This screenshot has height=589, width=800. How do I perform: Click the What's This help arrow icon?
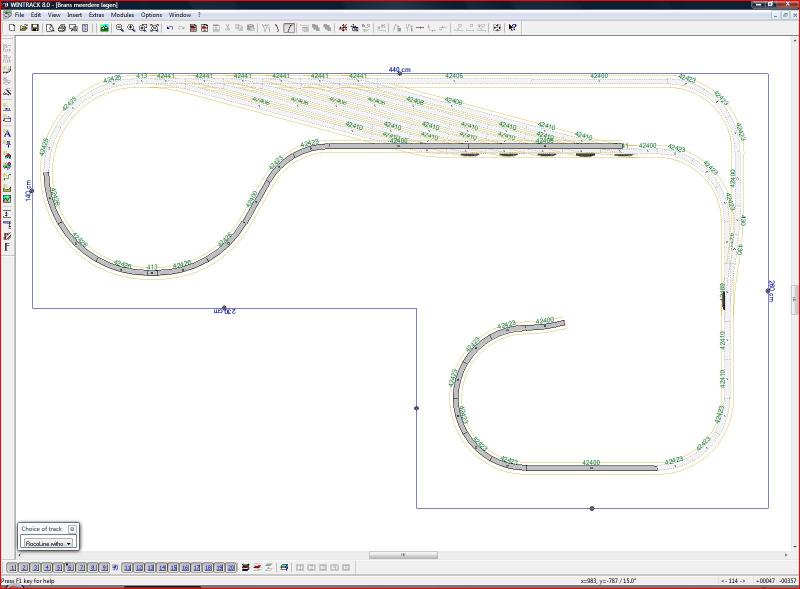coord(513,28)
